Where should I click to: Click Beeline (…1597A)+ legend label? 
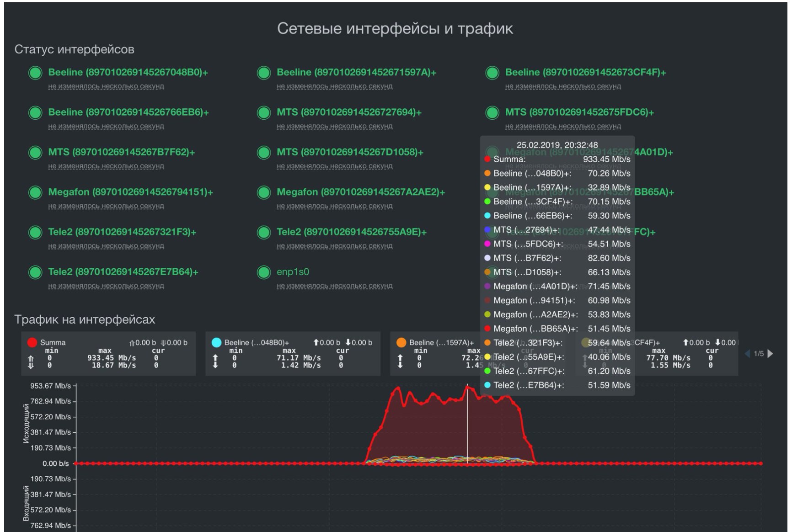click(441, 342)
